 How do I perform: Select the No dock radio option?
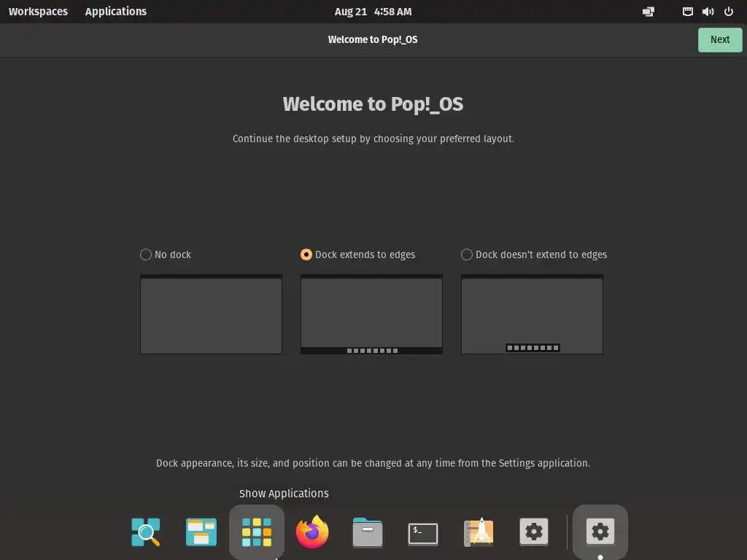pos(166,254)
